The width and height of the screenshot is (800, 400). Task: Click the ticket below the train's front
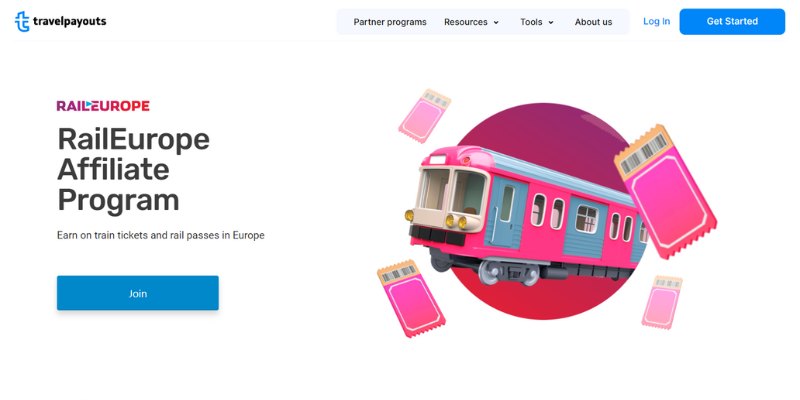coord(411,298)
